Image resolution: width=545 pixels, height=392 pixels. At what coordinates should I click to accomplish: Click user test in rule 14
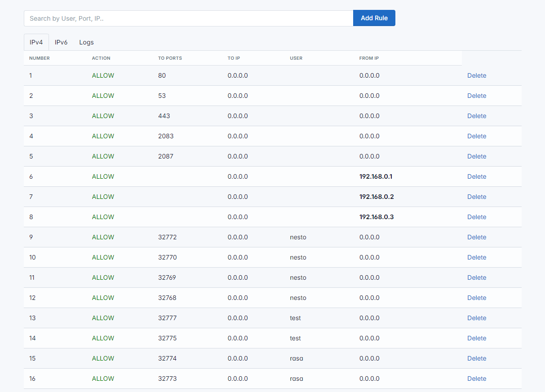pyautogui.click(x=295, y=338)
